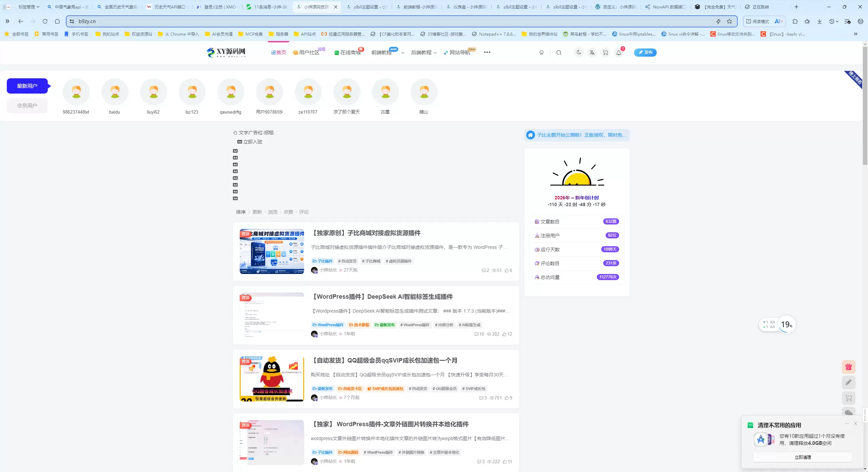Viewport: 868px width, 472px height.
Task: Click the baidu user avatar
Action: pyautogui.click(x=115, y=92)
